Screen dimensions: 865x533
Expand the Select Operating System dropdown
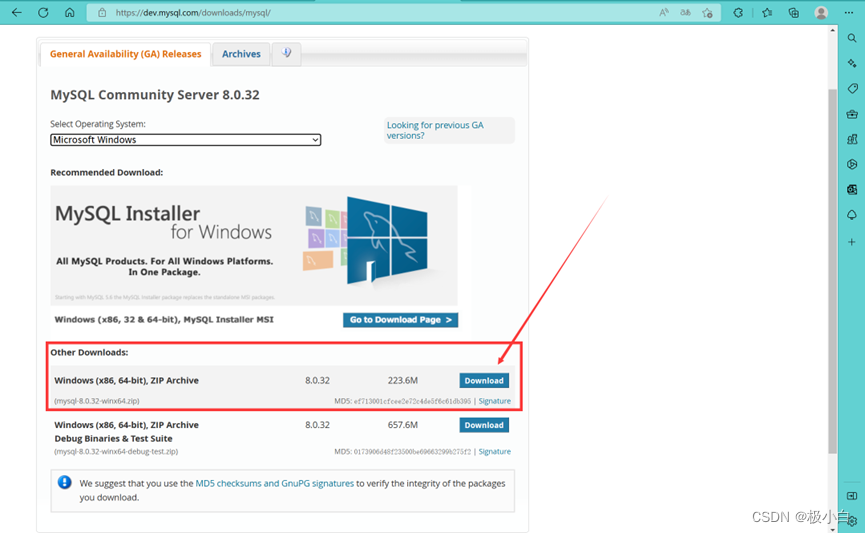pos(185,140)
